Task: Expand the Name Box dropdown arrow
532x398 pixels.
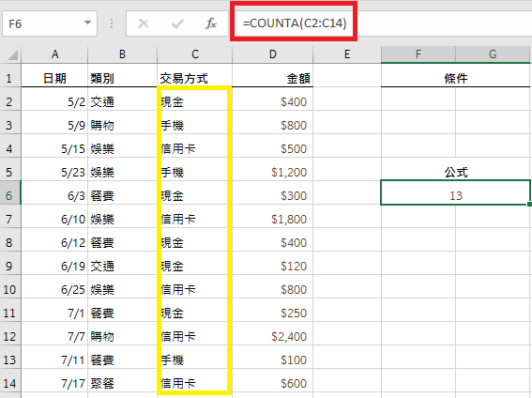Action: 87,23
